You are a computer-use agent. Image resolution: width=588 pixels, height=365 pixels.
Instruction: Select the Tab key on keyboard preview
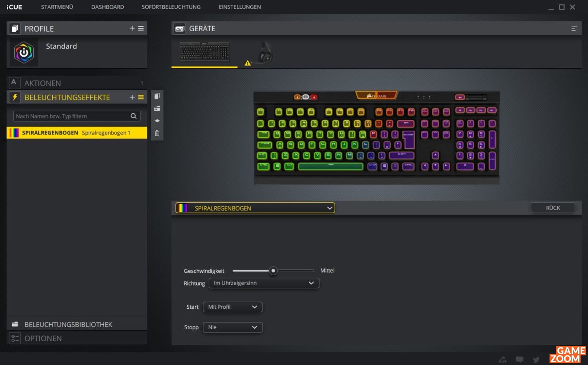pos(263,134)
